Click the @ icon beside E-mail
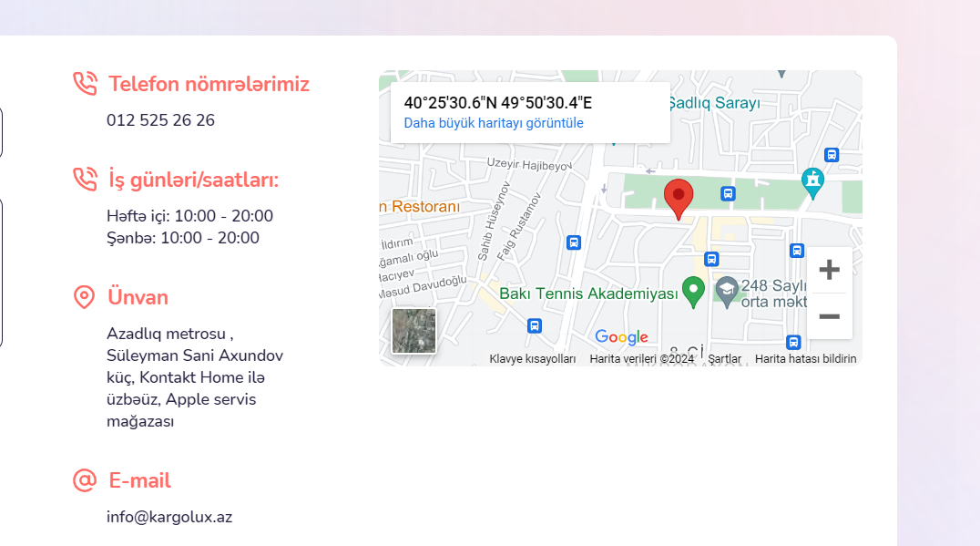Screen dimensions: 980x546 coord(85,480)
